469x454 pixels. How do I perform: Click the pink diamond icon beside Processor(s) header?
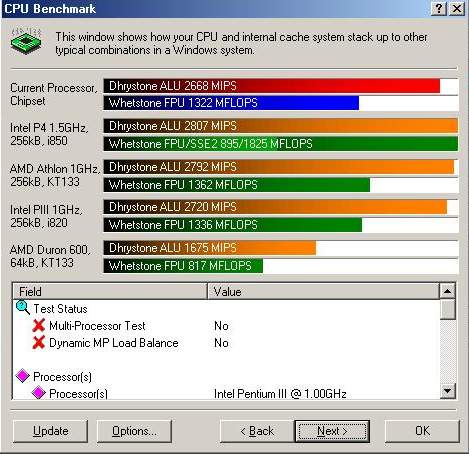pos(23,376)
